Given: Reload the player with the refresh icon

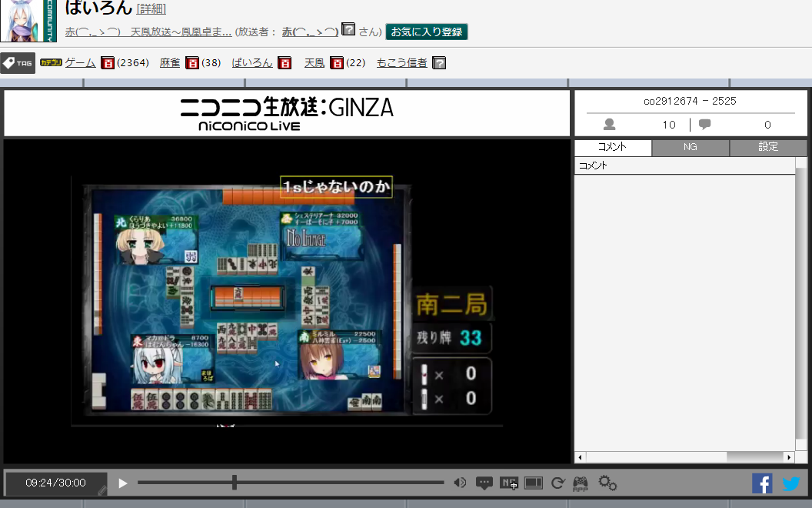Looking at the screenshot, I should point(557,483).
